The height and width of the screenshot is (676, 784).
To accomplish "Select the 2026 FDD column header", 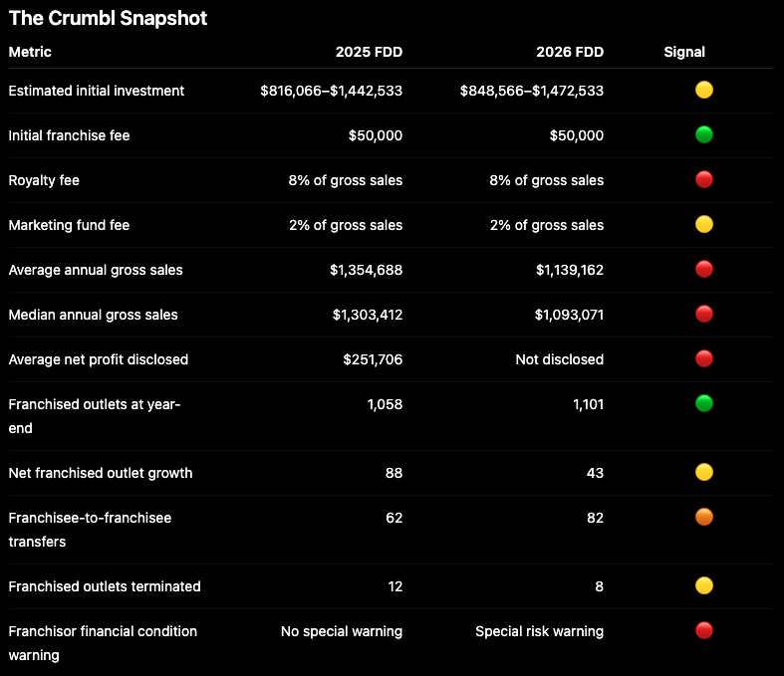I will pos(570,52).
